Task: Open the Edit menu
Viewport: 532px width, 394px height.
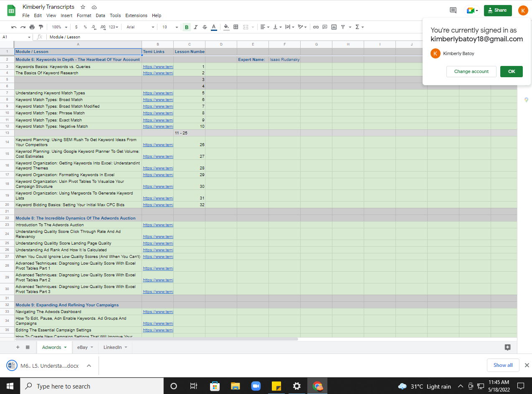Action: (38, 15)
